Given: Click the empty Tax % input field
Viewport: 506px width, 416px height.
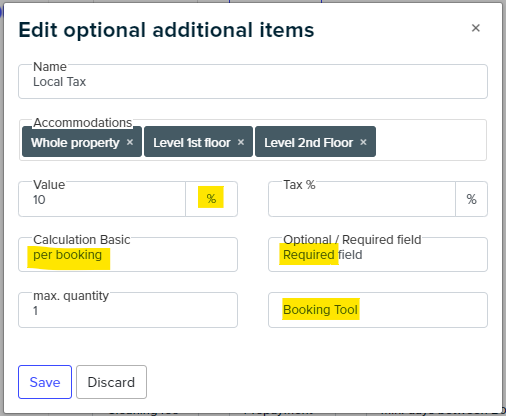Looking at the screenshot, I should (x=362, y=199).
